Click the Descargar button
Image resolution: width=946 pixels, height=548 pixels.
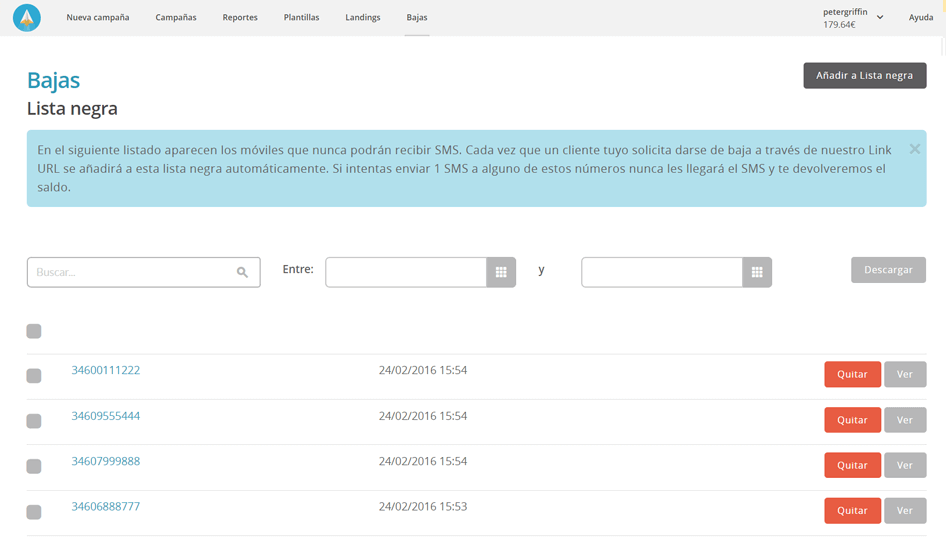coord(888,270)
